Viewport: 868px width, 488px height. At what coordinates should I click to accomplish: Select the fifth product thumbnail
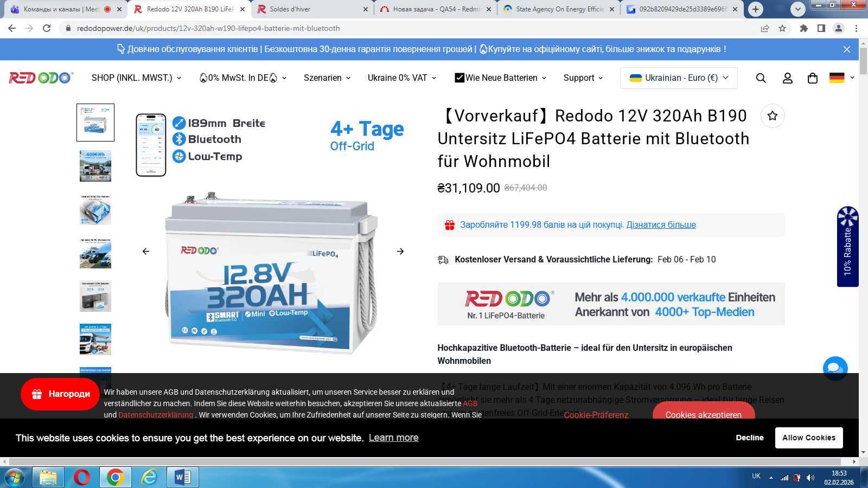tap(95, 296)
